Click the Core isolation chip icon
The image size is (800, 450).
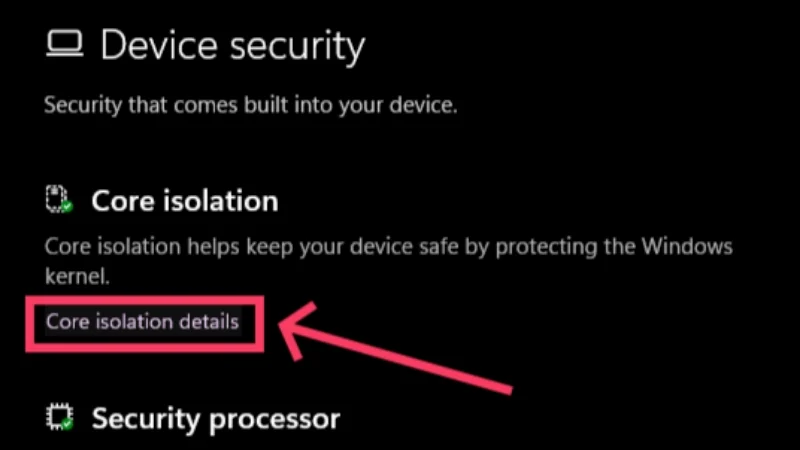(x=59, y=199)
